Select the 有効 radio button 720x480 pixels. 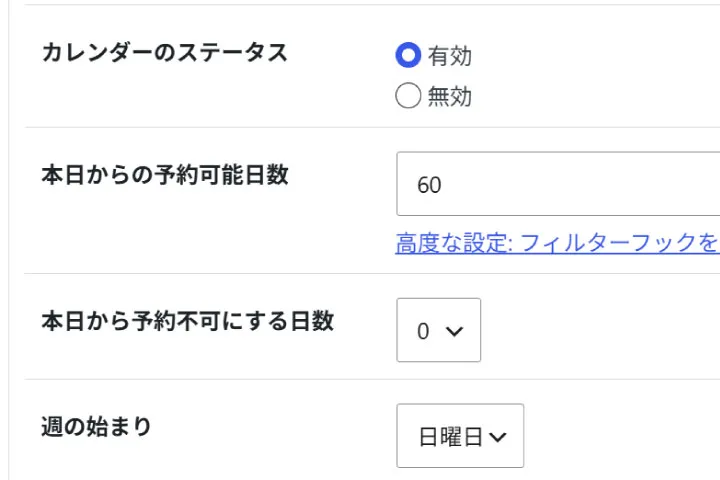click(x=408, y=55)
